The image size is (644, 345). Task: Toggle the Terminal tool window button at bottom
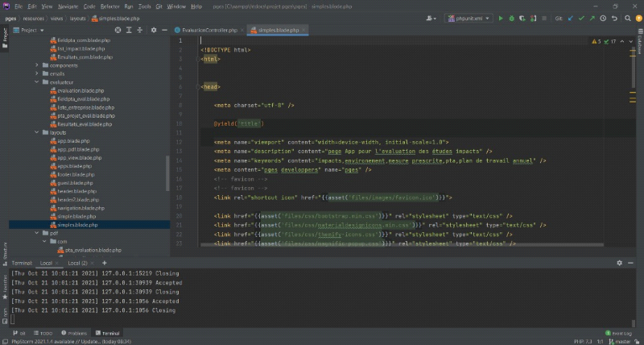click(106, 332)
